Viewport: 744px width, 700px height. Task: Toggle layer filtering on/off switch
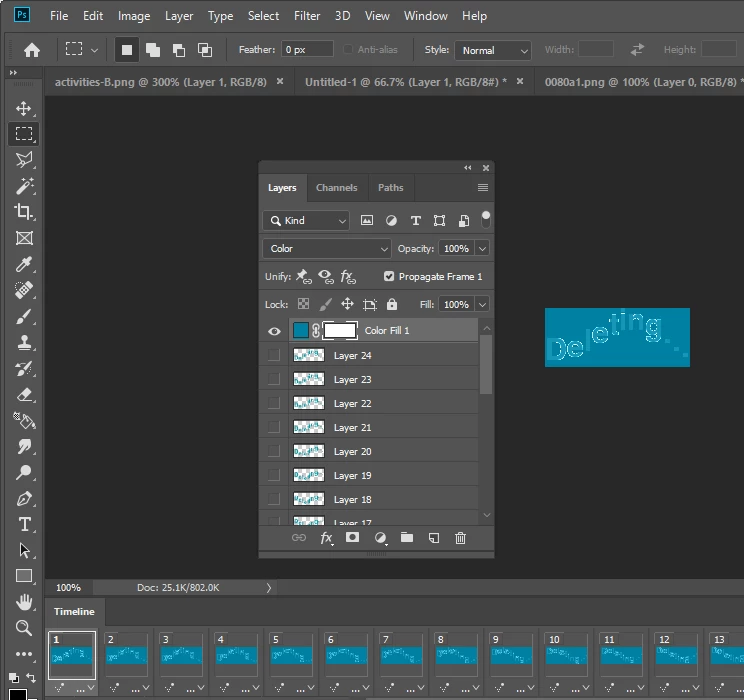click(x=485, y=220)
